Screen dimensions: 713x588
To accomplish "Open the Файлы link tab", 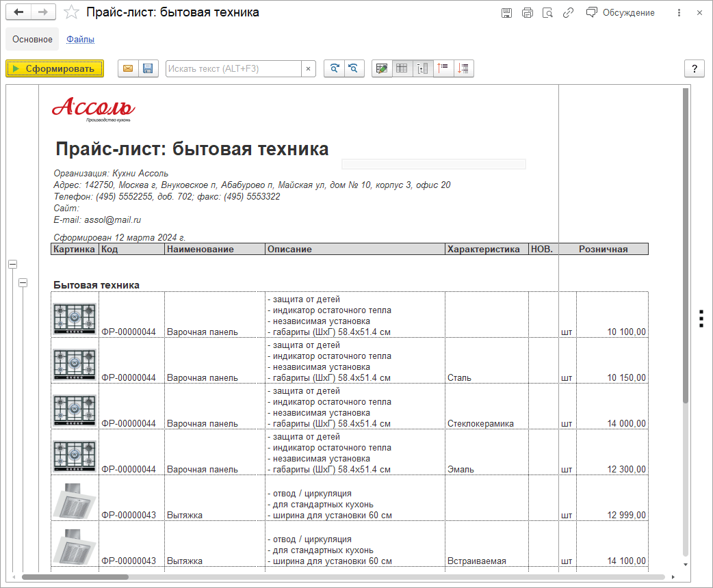I will click(80, 40).
